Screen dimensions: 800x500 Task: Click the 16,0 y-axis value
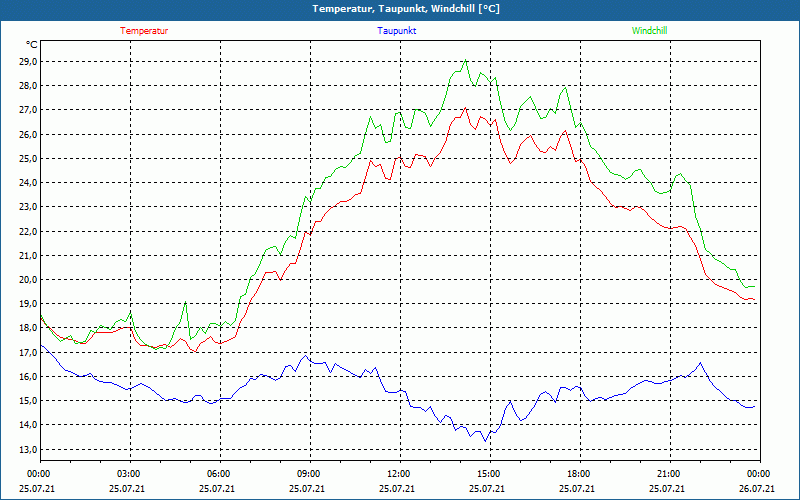(28, 377)
